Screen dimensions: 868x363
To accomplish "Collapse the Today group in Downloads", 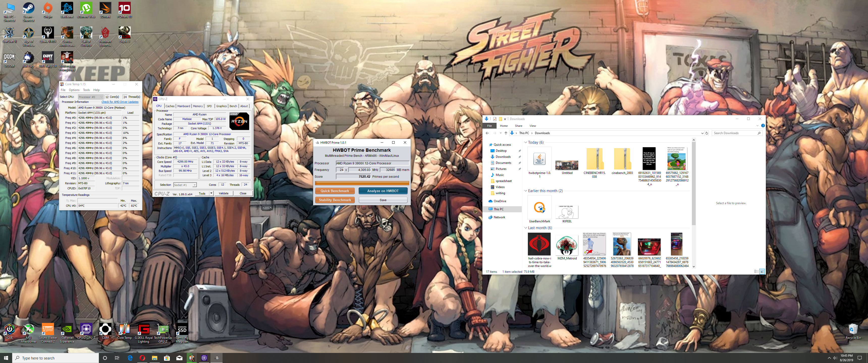I will 526,142.
